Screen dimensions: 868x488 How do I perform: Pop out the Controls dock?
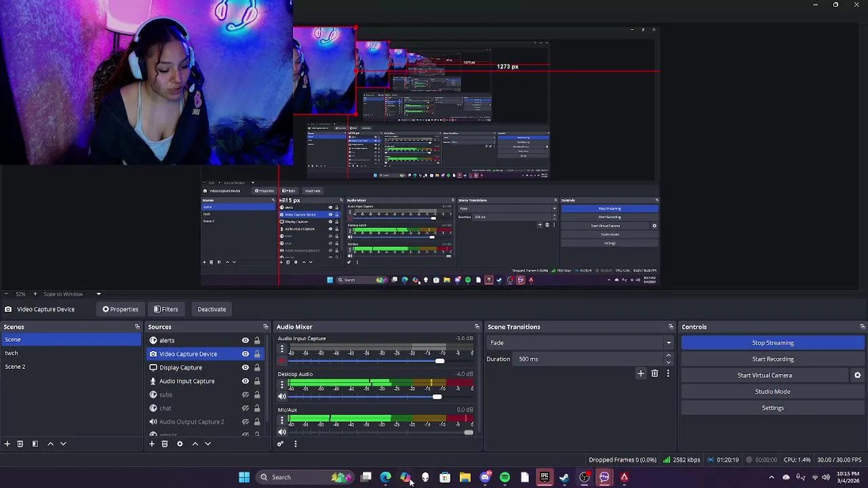coord(862,327)
